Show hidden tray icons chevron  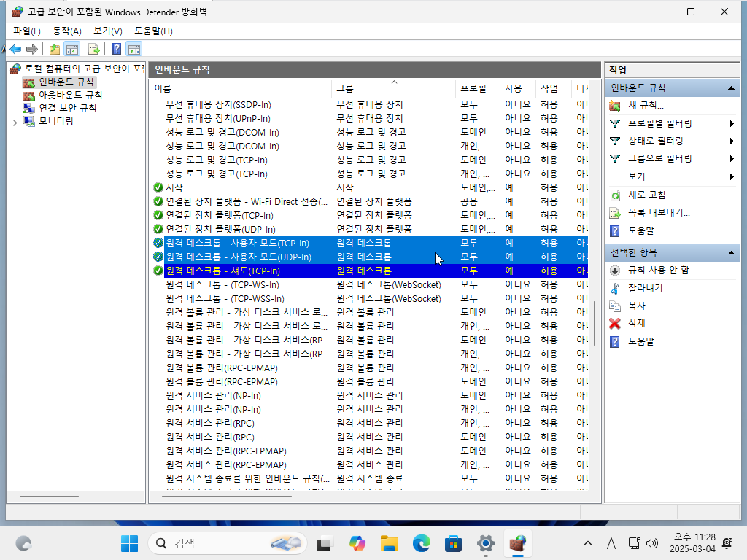click(588, 543)
